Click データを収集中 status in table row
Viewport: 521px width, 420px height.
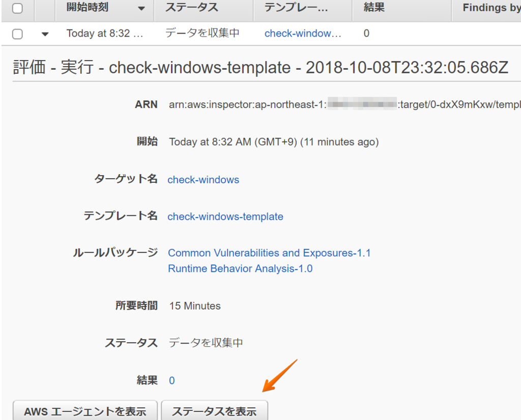point(202,33)
